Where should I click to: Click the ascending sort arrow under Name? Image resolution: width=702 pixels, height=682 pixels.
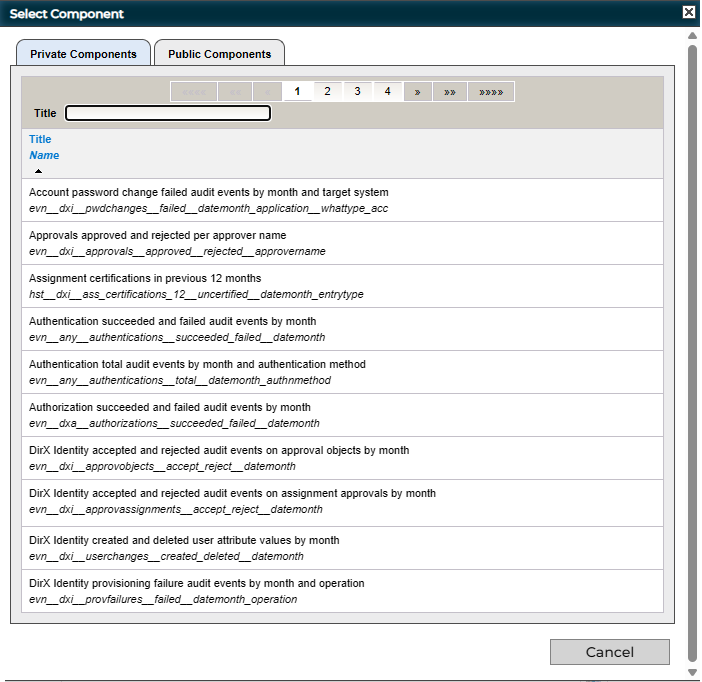(38, 171)
